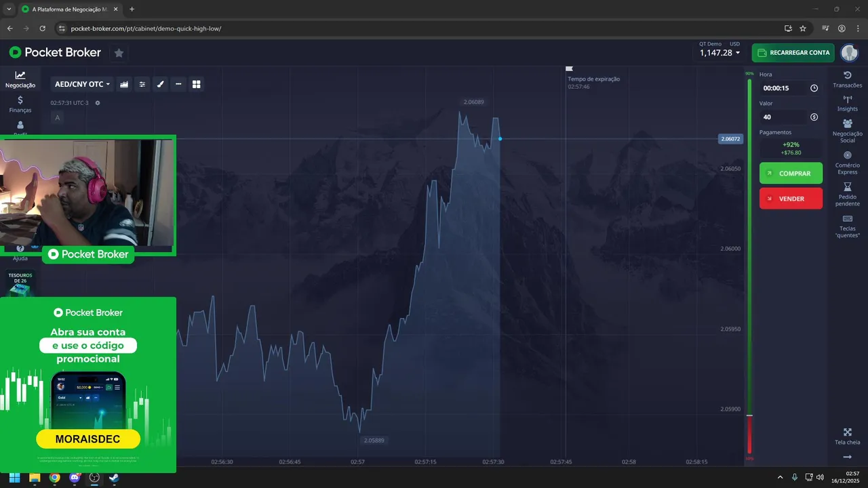Change chart type with the area-chart icon
Screen dimensions: 868x488
[x=124, y=84]
